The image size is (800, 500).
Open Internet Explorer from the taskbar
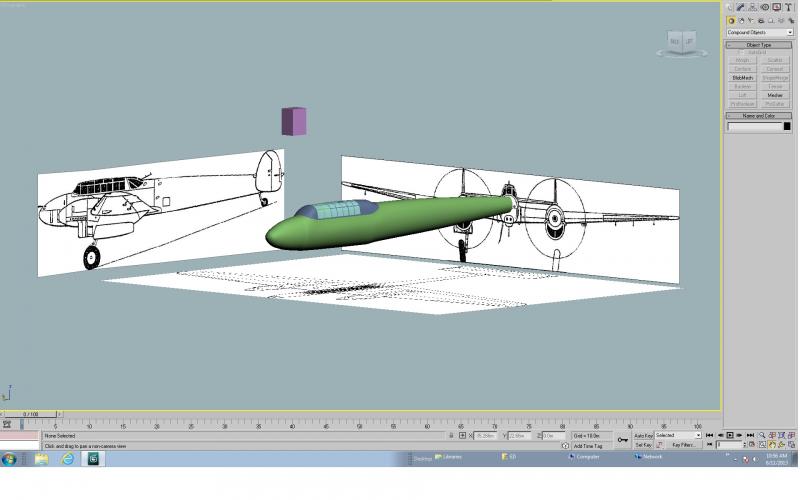67,459
